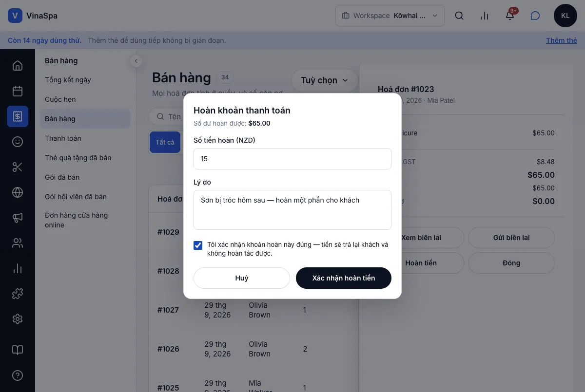The image size is (585, 392).
Task: Open Đơn hàng cửa hàng online
Action: click(x=85, y=220)
